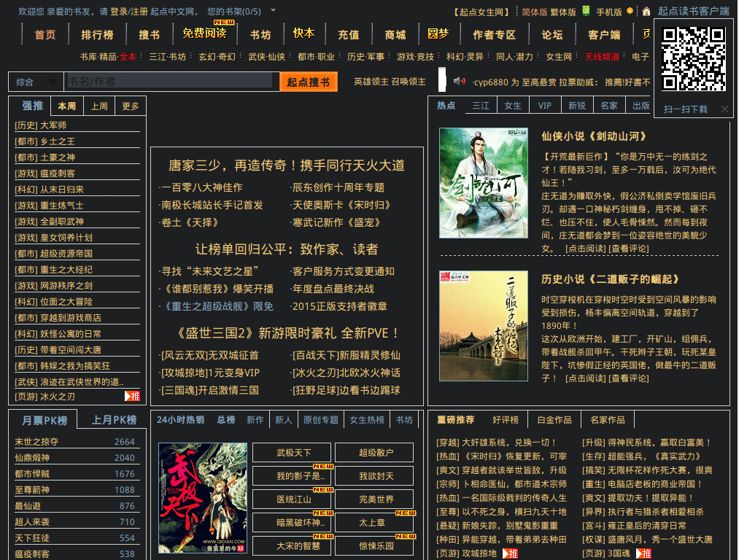747x560 pixels.
Task: Click 推 badge beside 攻城掠地
Action: click(x=510, y=553)
